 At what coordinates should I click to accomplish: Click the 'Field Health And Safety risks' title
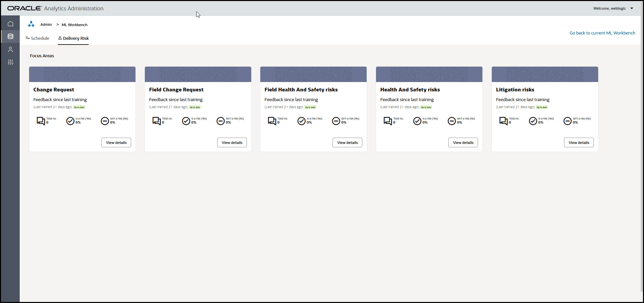(301, 90)
